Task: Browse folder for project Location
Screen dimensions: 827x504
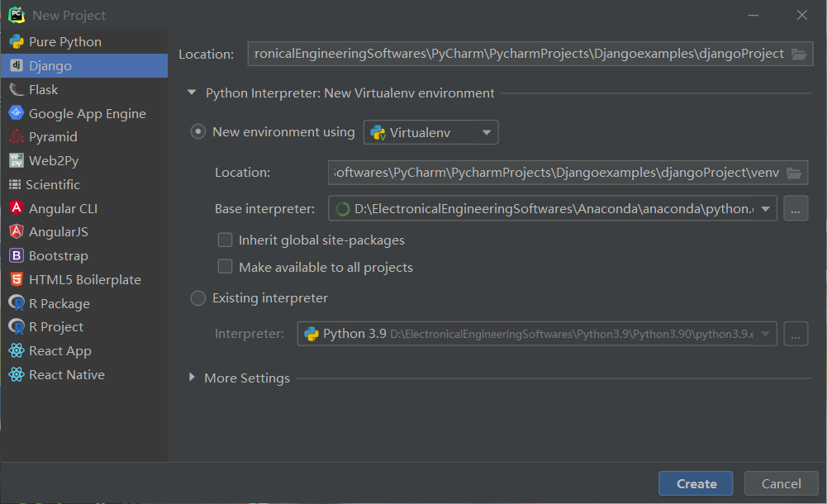Action: 799,55
